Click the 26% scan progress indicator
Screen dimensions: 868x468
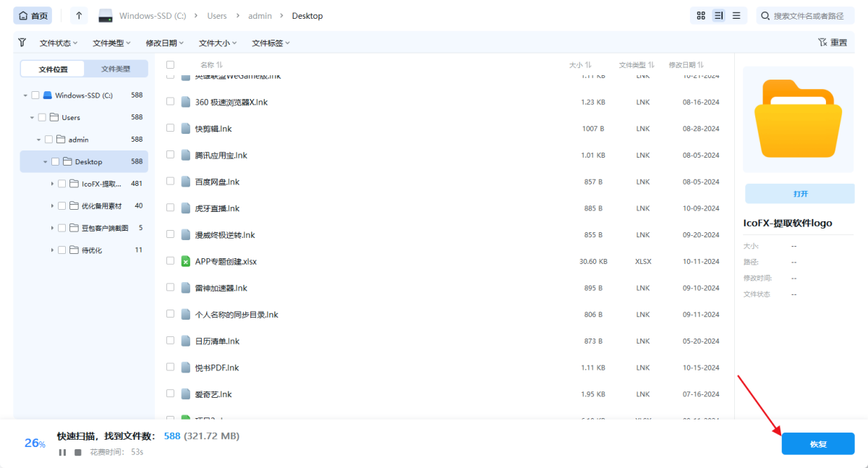35,443
